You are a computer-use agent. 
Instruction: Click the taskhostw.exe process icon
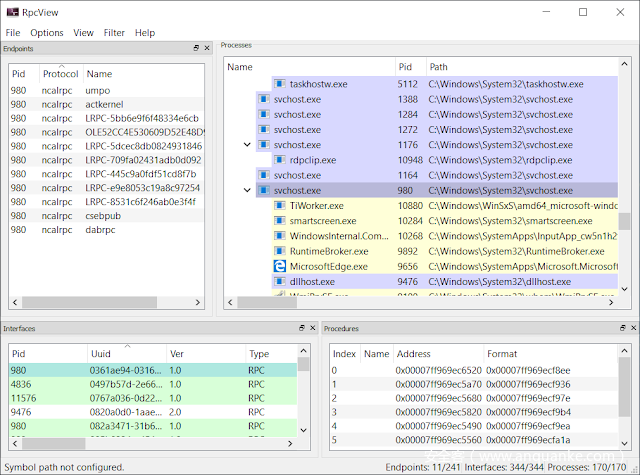(280, 85)
